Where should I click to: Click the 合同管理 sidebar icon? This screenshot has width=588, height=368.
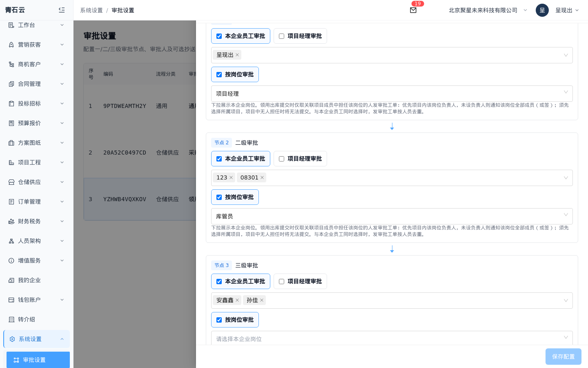(x=11, y=84)
